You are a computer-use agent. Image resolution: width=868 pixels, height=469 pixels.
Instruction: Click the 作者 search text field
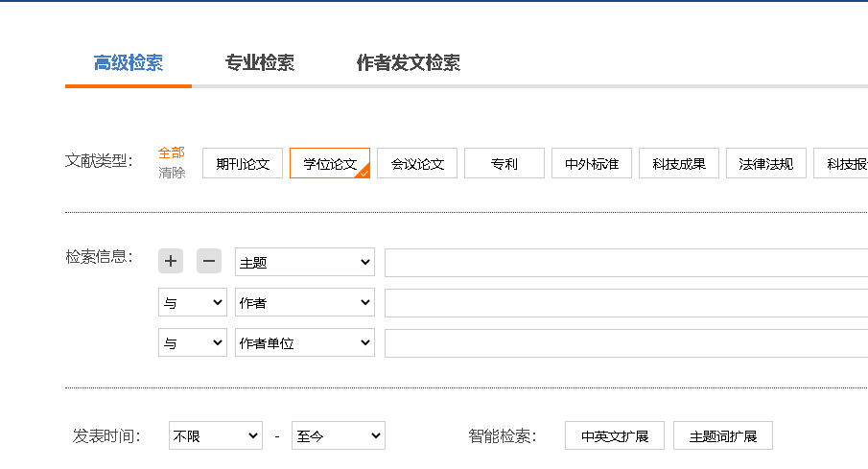coord(626,303)
